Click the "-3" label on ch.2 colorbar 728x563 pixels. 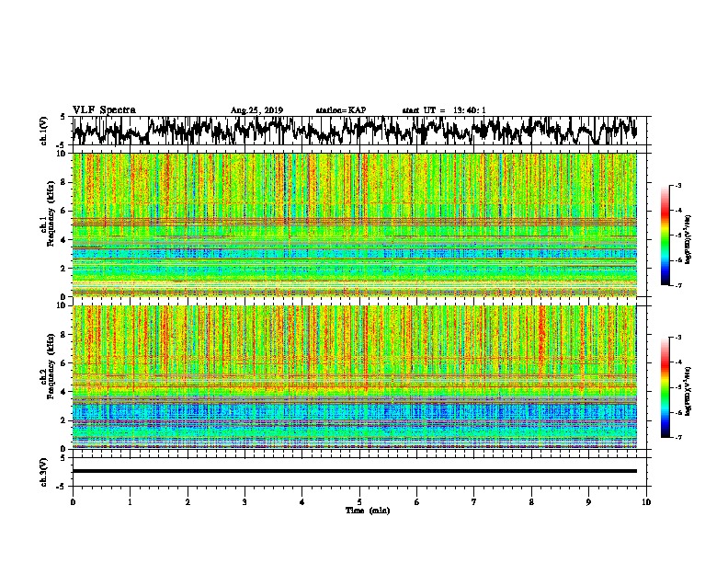tap(677, 338)
